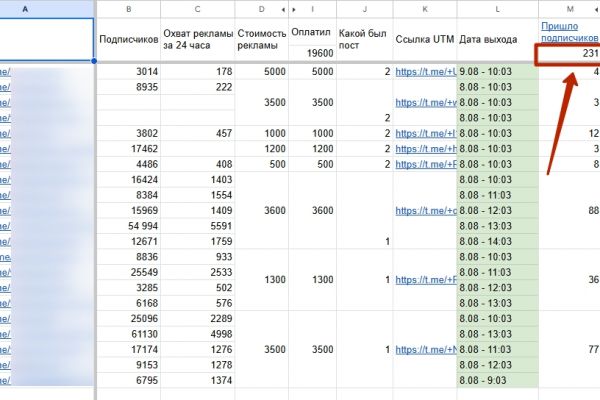Select new-subscribers cell "77"
The image size is (600, 400).
tap(569, 349)
